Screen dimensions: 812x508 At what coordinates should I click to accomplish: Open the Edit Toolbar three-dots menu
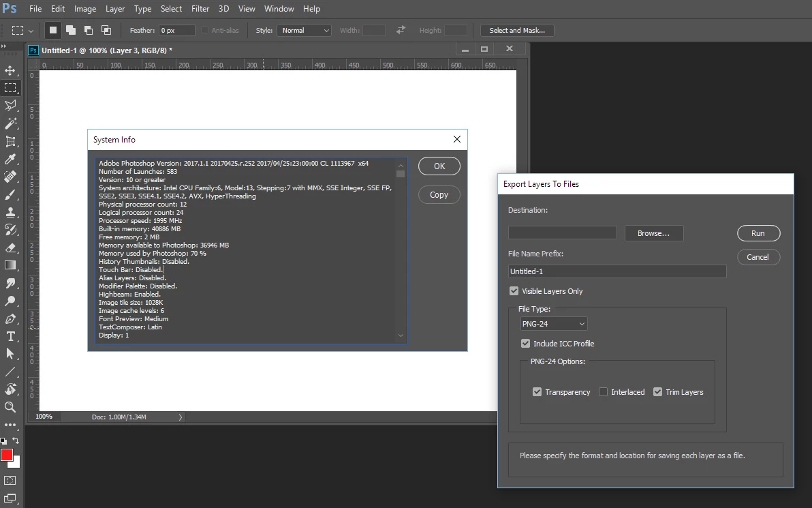point(10,425)
